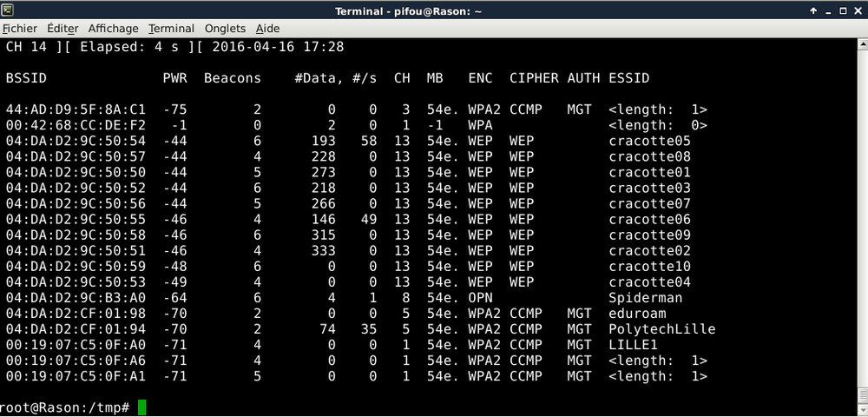Viewport: 868px width, 417px height.
Task: Click the green cursor at the prompt
Action: pyautogui.click(x=142, y=407)
